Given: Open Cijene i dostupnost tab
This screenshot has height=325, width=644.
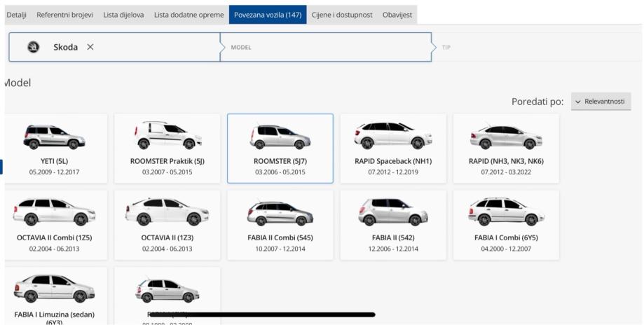Looking at the screenshot, I should coord(342,15).
